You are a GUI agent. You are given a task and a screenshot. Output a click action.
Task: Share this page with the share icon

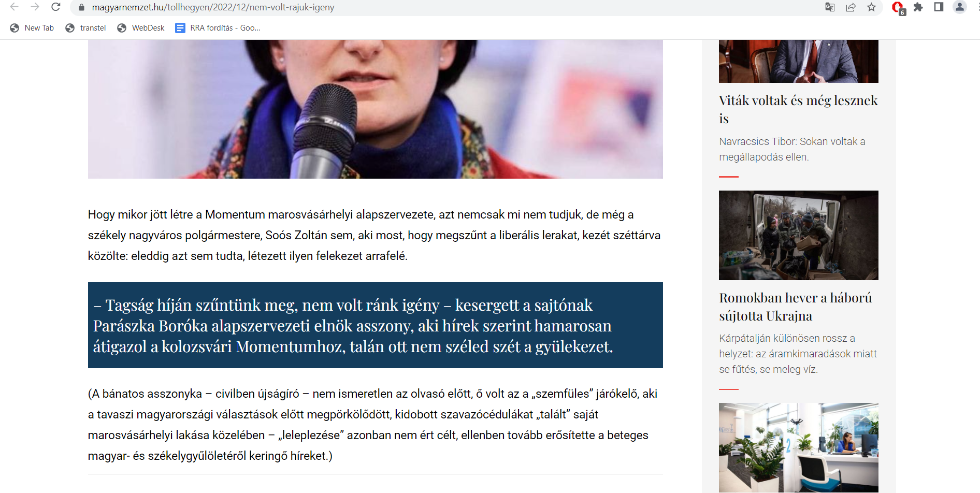851,7
